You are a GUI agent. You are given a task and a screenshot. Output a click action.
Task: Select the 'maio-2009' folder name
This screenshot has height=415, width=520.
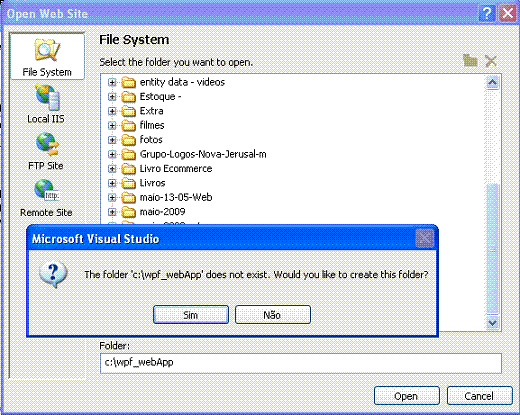click(162, 211)
